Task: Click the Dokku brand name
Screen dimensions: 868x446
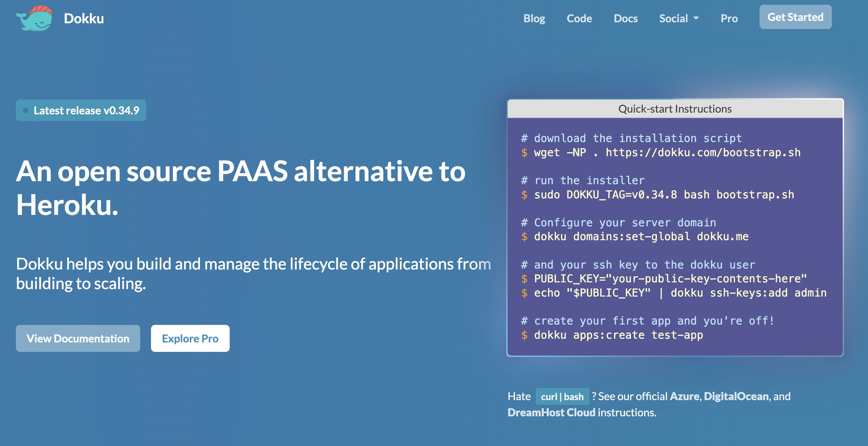Action: tap(84, 19)
